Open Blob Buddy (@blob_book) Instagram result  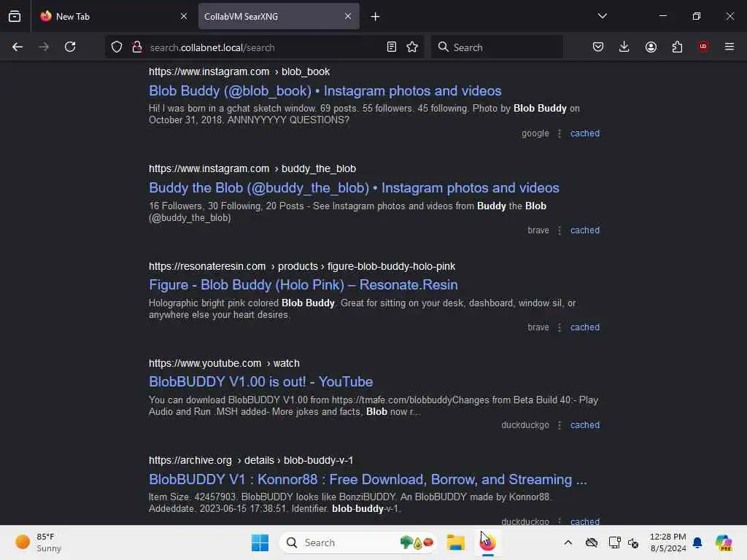coord(325,91)
